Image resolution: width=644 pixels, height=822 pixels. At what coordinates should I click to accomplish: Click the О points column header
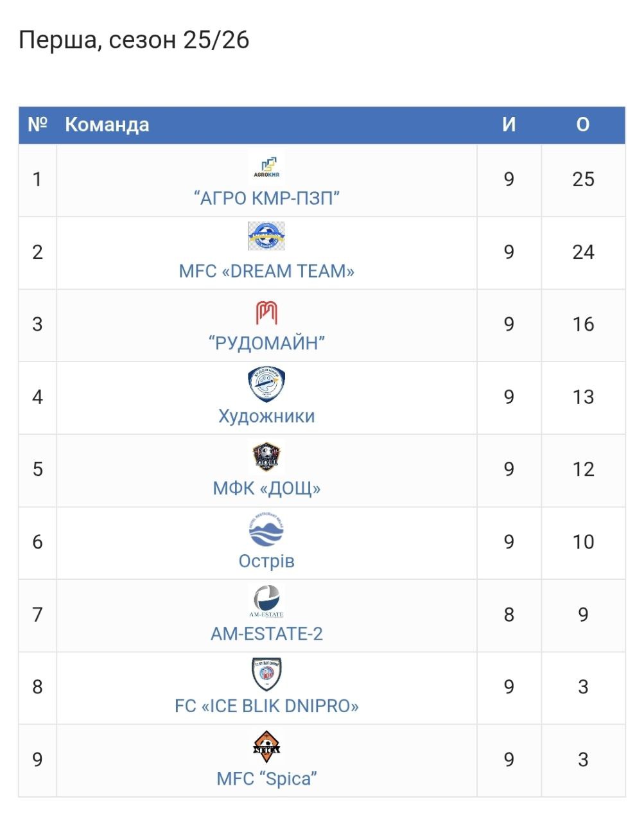click(583, 125)
